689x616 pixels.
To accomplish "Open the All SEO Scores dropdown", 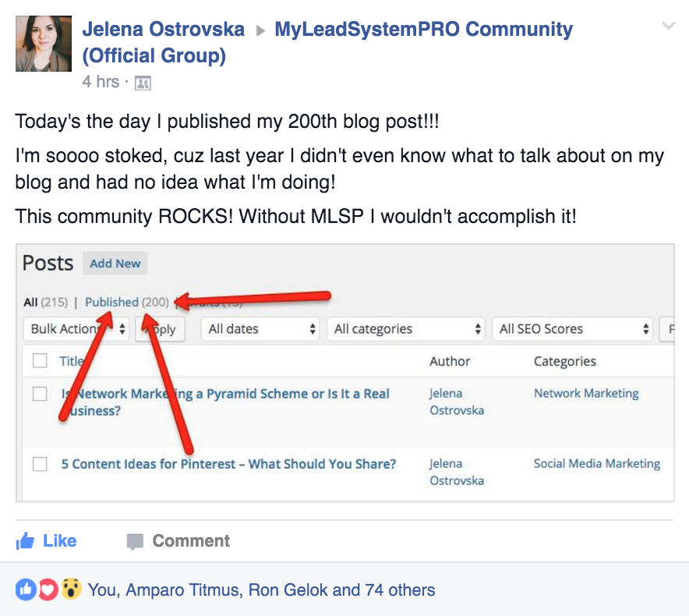I will [573, 329].
